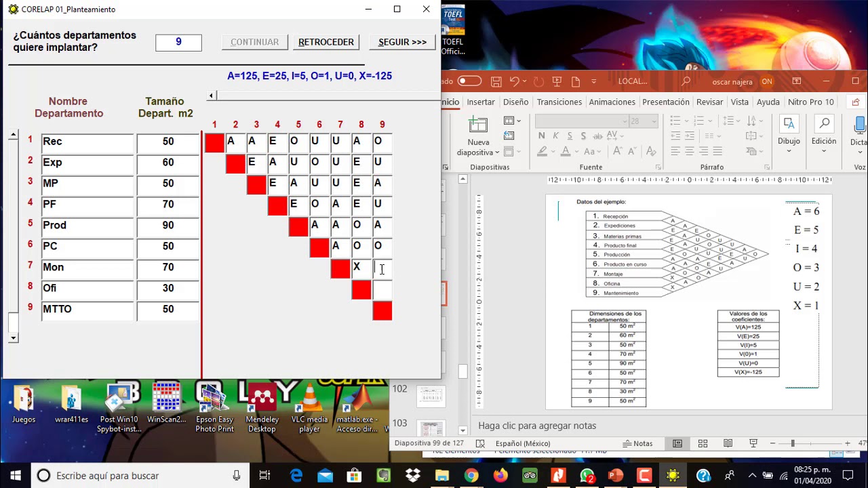Open the PowerPoint search magnifier

686,81
